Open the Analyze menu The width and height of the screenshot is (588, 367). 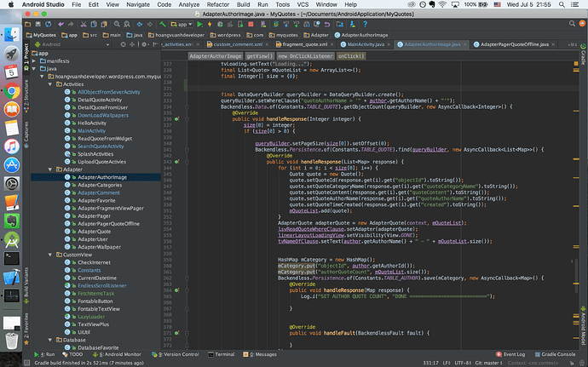click(x=189, y=4)
